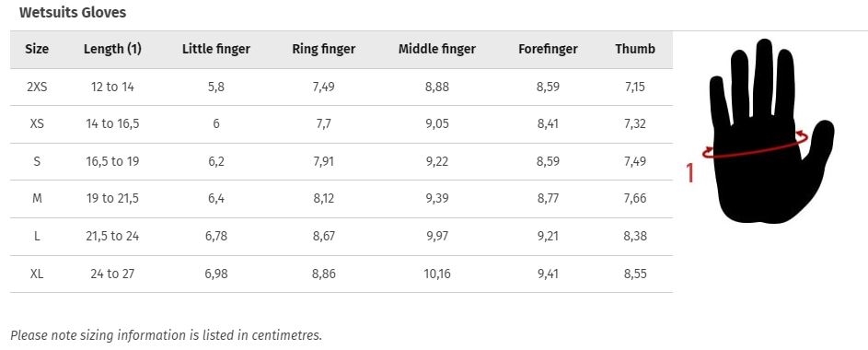Viewport: 868px width, 350px height.
Task: Click the Ring finger column header
Action: pyautogui.click(x=324, y=49)
